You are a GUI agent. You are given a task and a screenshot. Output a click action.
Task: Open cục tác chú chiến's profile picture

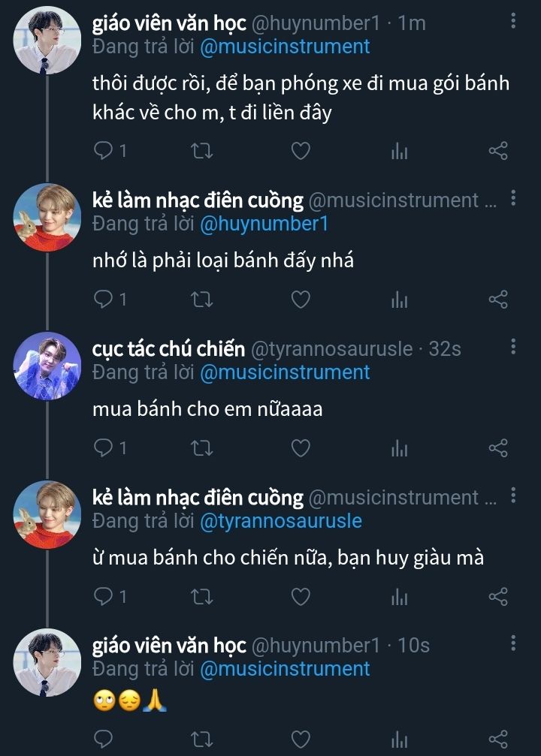click(47, 366)
